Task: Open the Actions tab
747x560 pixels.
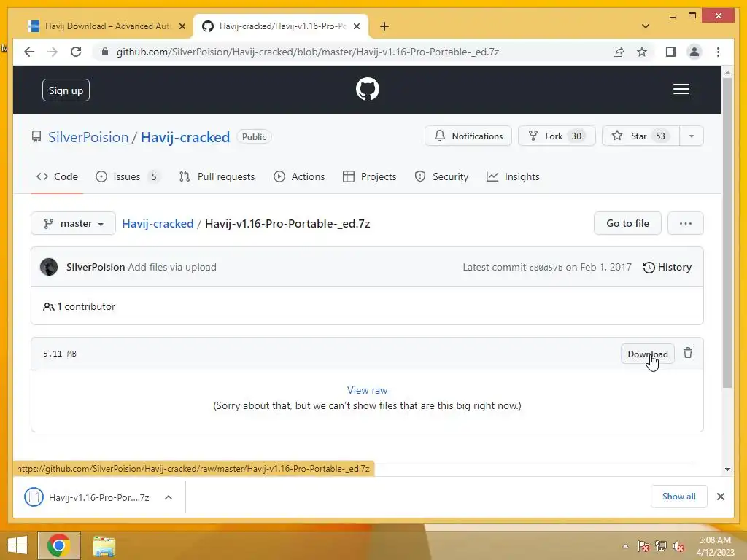Action: 299,176
